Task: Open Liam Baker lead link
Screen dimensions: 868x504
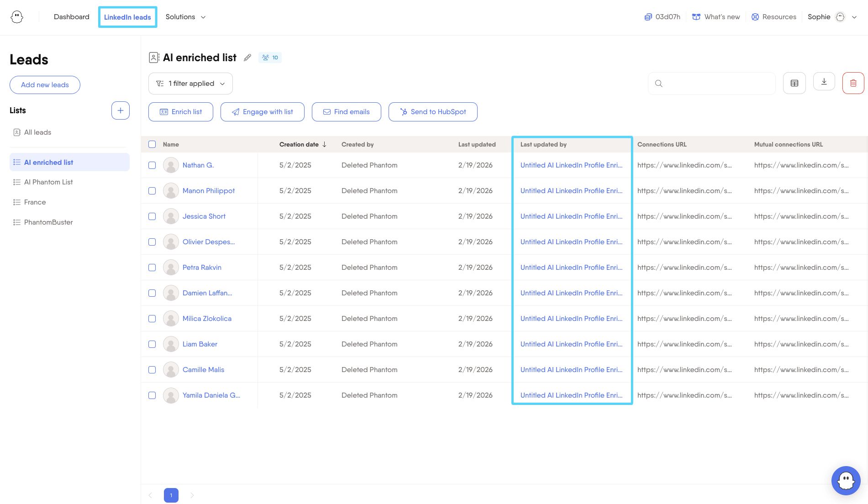Action: (x=200, y=344)
